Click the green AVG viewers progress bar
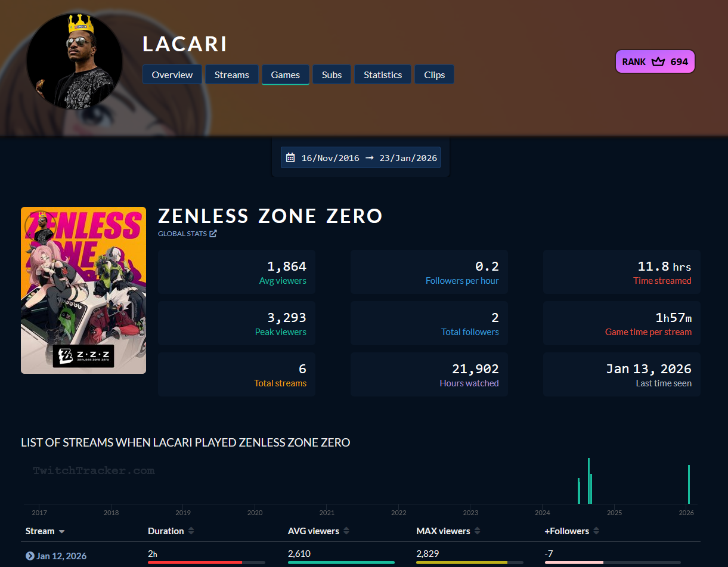The width and height of the screenshot is (728, 567). pyautogui.click(x=341, y=562)
